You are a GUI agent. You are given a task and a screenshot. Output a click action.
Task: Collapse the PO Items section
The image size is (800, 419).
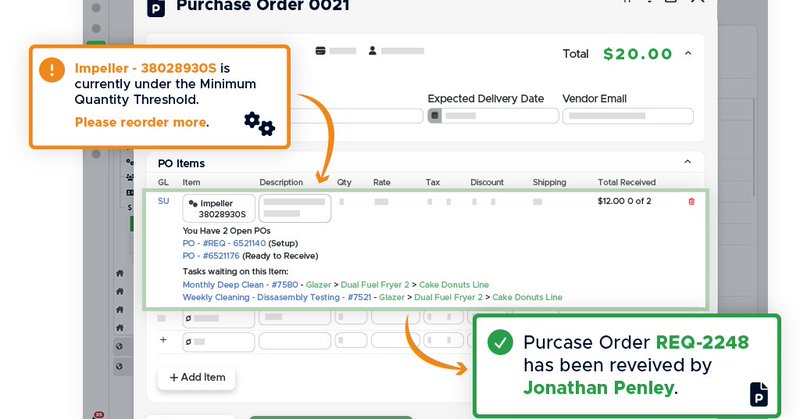[687, 162]
